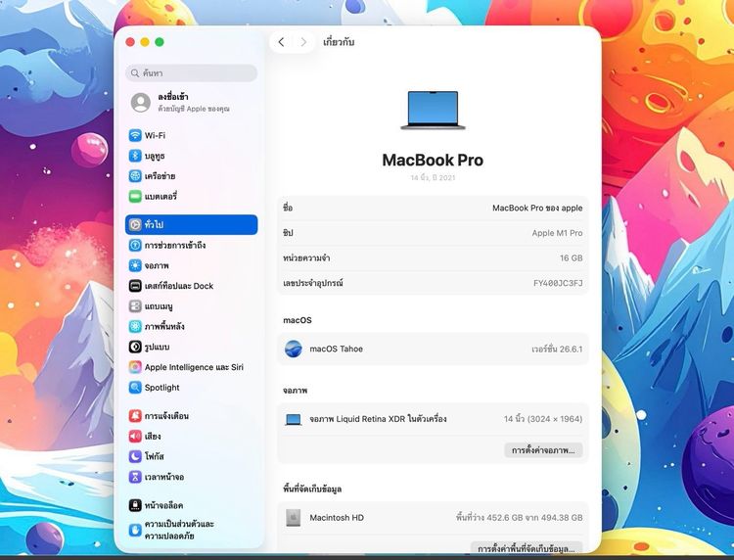
Task: Open Bluetooth (บลูทูธ) settings icon
Action: pos(135,156)
